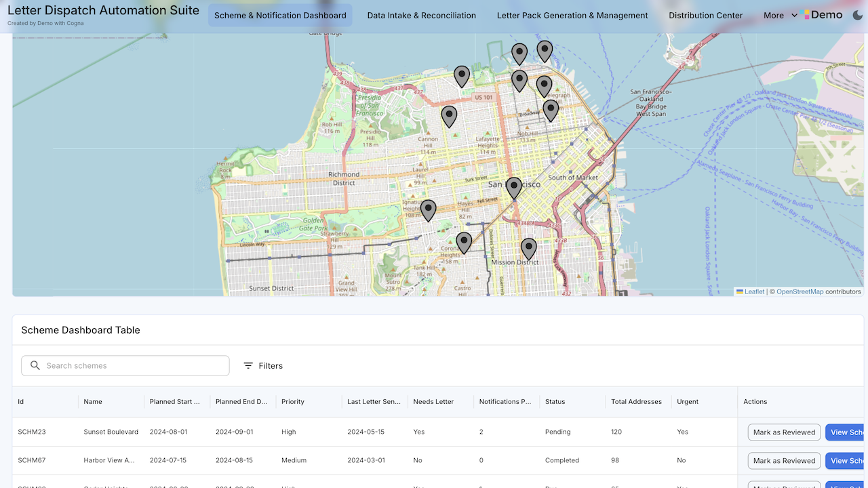Switch to Distribution Center tab
The width and height of the screenshot is (868, 488).
coord(706,15)
